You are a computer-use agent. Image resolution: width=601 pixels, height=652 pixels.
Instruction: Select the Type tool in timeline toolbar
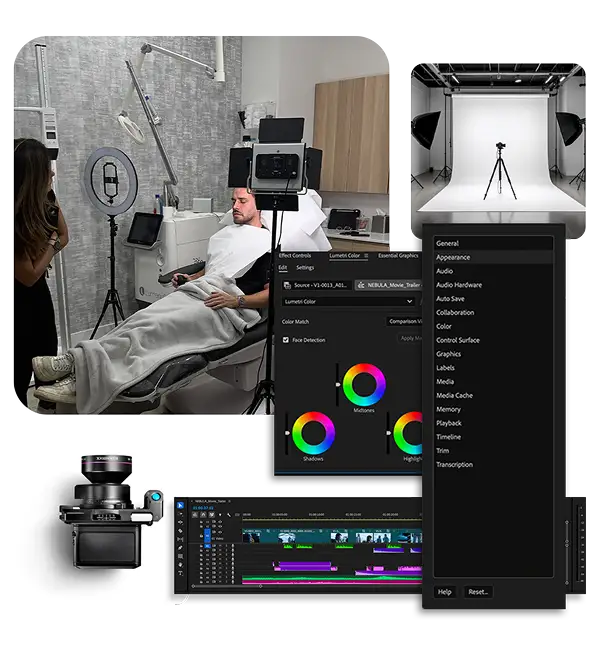pos(181,572)
